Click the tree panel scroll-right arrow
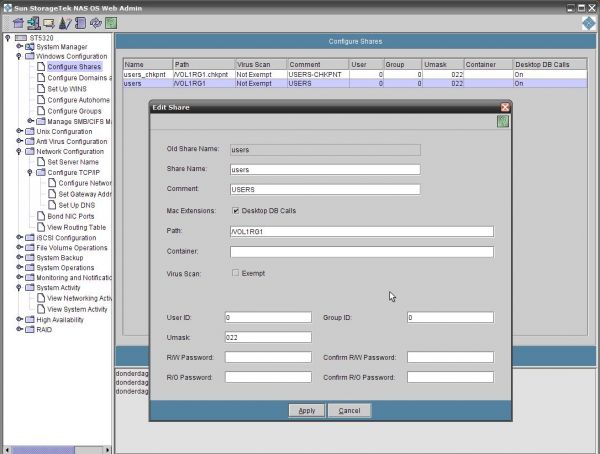This screenshot has width=600, height=454. [x=108, y=450]
